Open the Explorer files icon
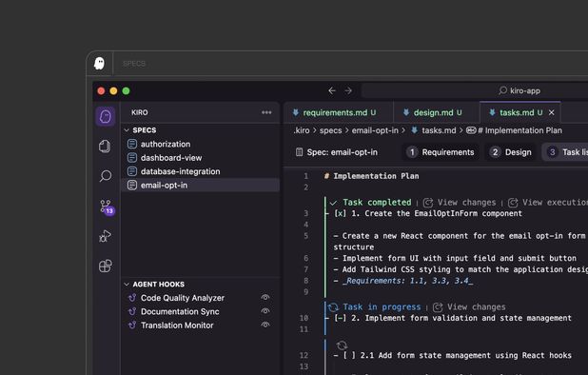 click(105, 146)
